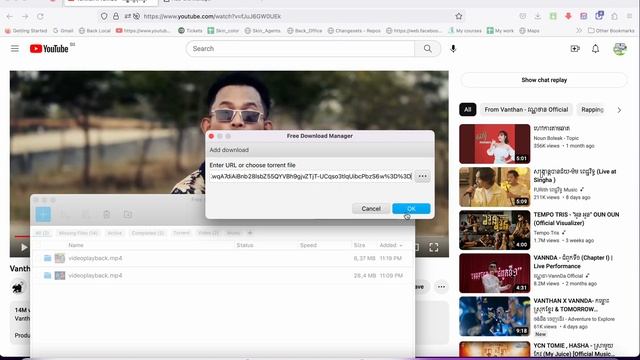Click the folder icon in FDM toolbar
Screen dimensions: 640x360
pyautogui.click(x=128, y=214)
